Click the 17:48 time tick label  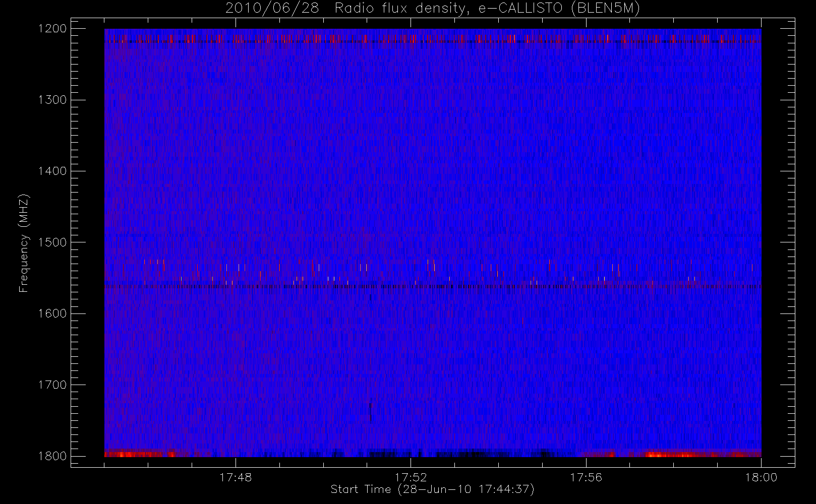click(x=236, y=477)
